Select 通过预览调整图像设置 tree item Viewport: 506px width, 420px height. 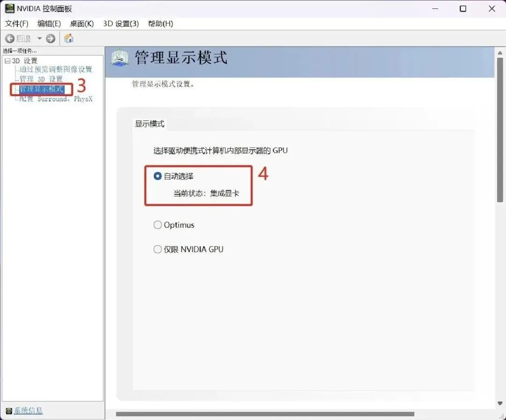tap(55, 69)
